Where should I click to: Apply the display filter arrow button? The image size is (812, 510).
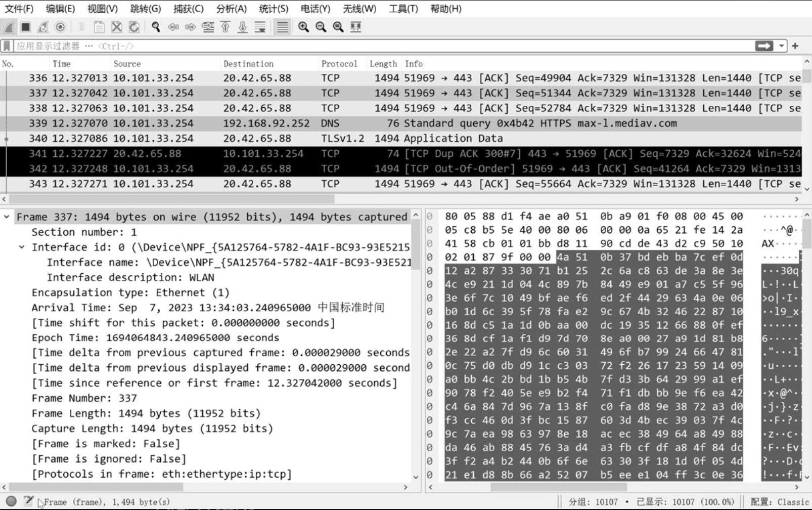764,46
